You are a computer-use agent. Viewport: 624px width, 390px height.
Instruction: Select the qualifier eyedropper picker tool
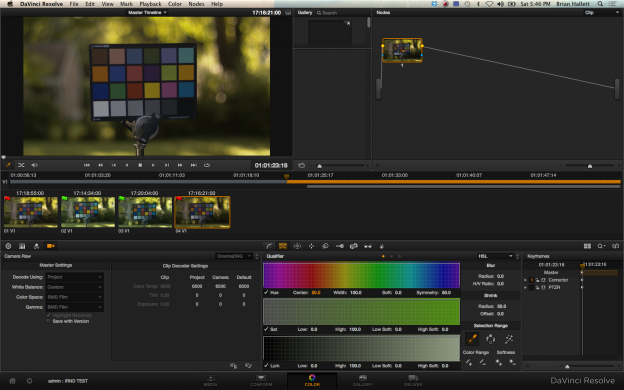[x=472, y=339]
